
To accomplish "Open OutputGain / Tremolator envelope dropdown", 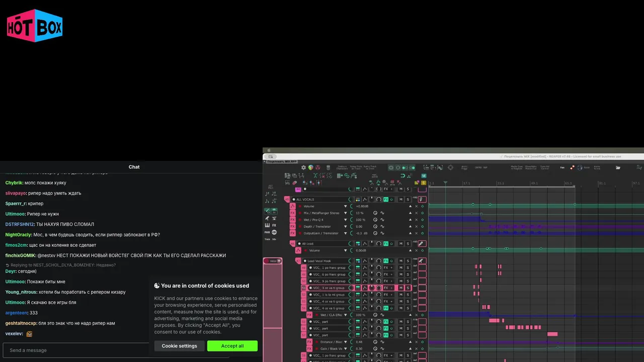I will [345, 233].
